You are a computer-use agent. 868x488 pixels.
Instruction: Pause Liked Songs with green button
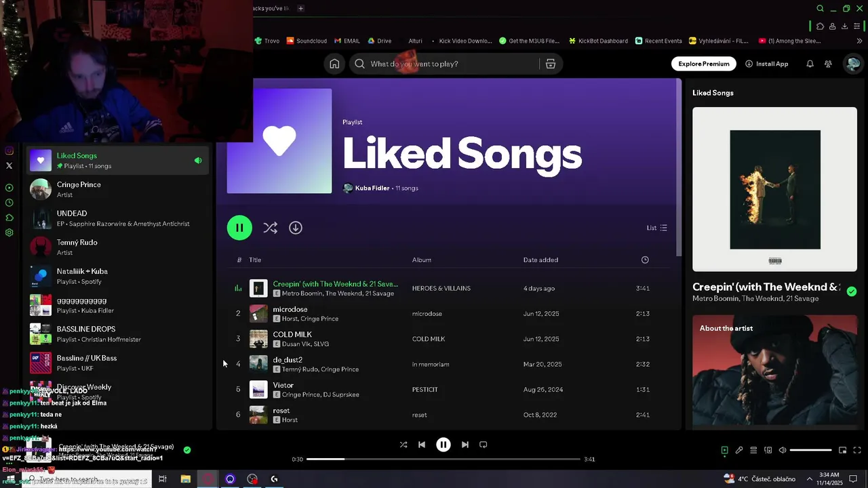(x=239, y=228)
